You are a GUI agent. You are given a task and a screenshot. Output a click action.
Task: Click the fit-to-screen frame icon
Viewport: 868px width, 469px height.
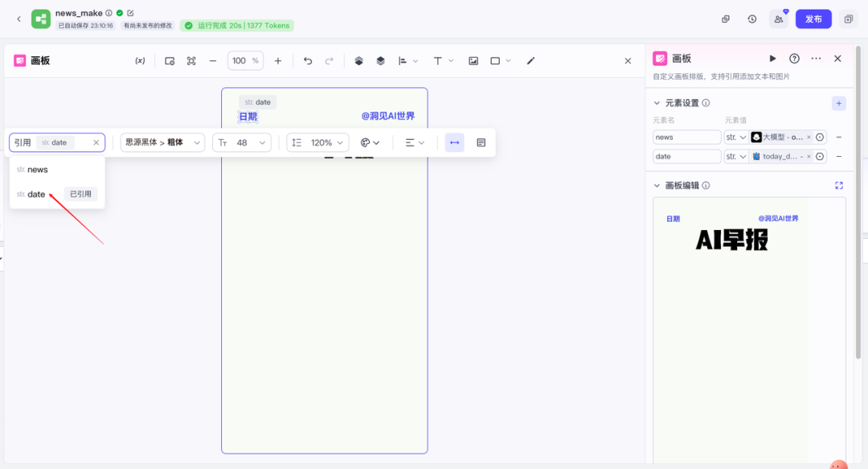coord(191,61)
